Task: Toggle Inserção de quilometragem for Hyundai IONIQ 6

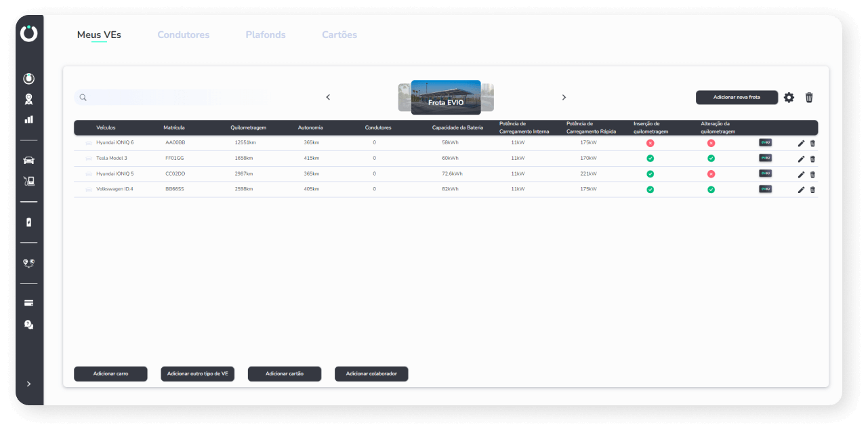Action: (650, 143)
